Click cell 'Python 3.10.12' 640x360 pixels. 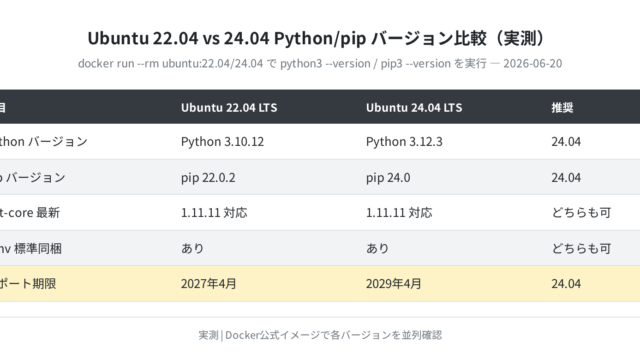click(x=222, y=142)
